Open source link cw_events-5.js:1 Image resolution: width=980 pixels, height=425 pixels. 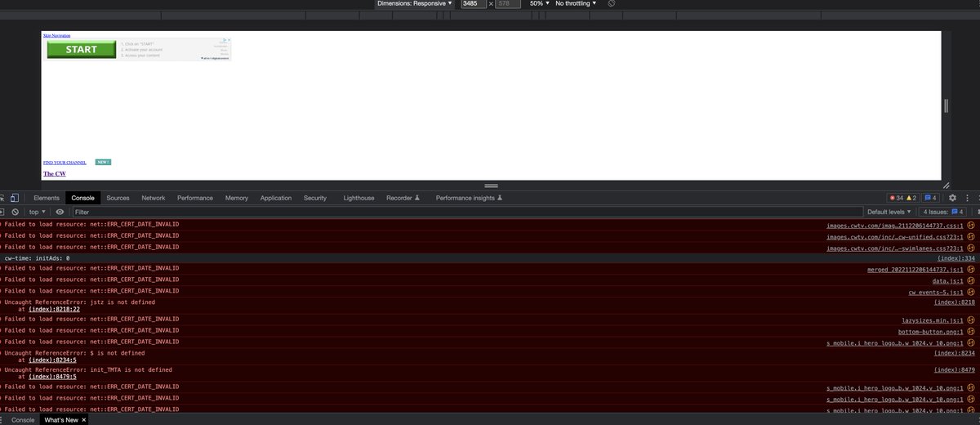936,291
